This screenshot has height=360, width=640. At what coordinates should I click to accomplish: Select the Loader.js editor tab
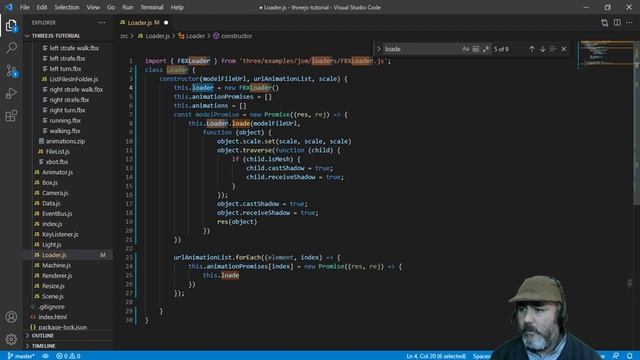143,22
